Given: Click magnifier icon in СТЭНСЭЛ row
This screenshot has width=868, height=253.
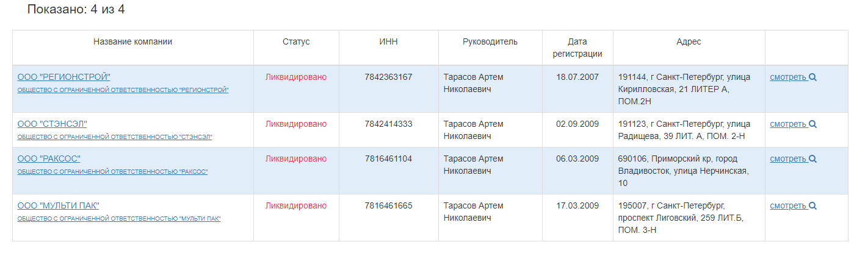Looking at the screenshot, I should tap(812, 124).
